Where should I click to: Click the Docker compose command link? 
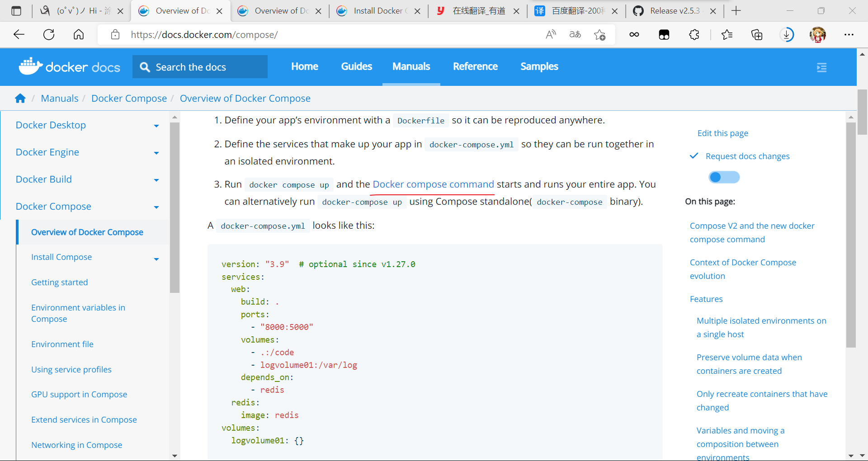(433, 184)
